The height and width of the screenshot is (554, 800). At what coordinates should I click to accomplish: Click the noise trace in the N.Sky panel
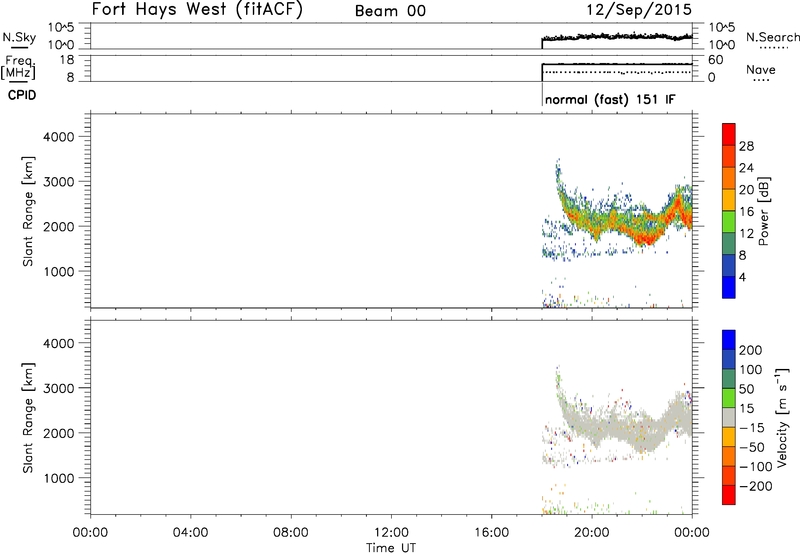(x=616, y=37)
